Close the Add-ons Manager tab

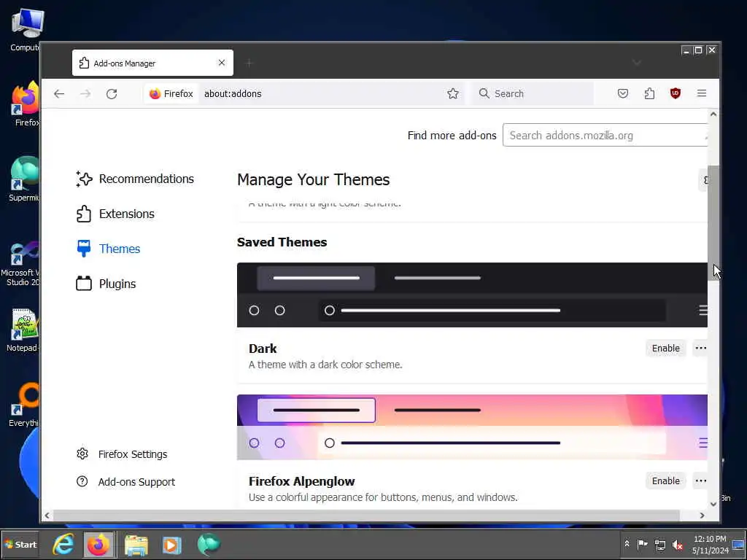coord(222,63)
